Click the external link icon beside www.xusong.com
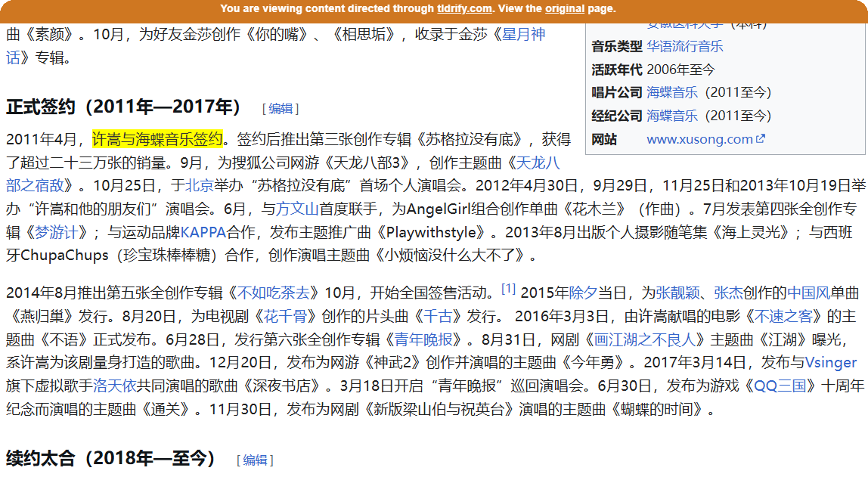Image resolution: width=868 pixels, height=477 pixels. 761,139
